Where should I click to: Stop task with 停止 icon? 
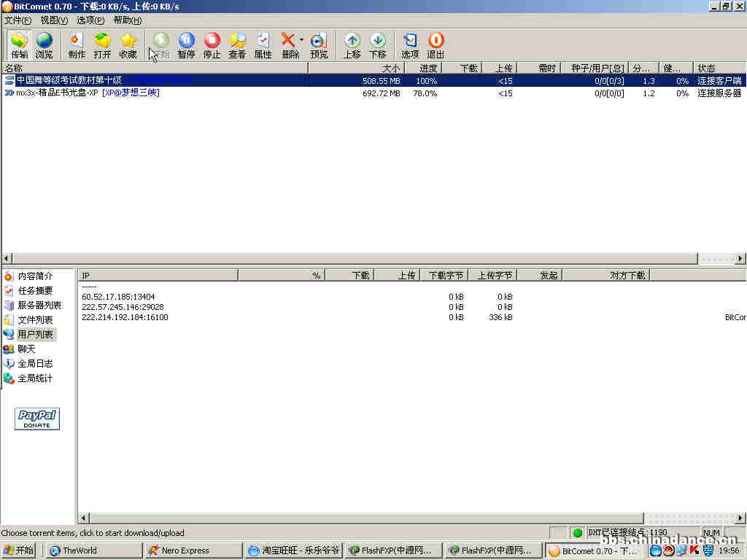[x=212, y=44]
